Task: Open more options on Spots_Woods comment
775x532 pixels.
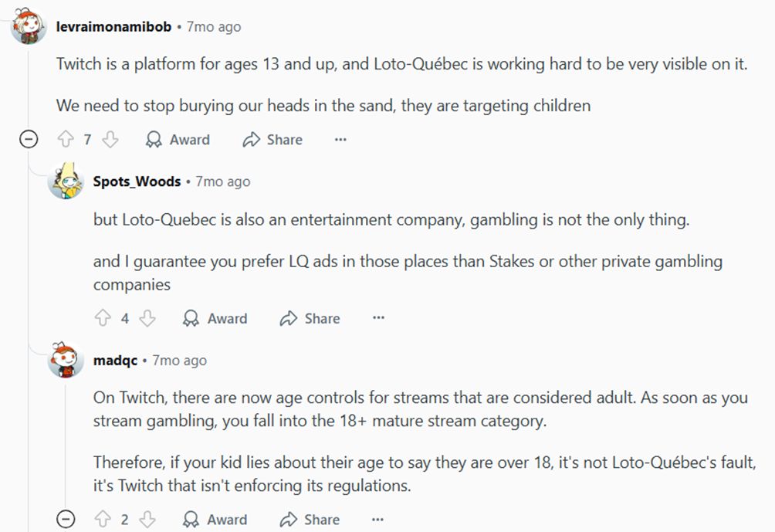Action: pos(378,318)
